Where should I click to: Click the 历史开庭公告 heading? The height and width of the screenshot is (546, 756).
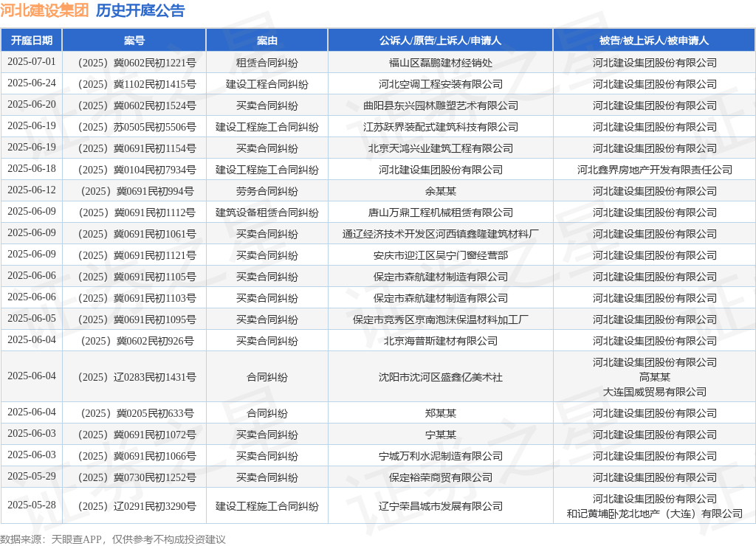pyautogui.click(x=140, y=10)
